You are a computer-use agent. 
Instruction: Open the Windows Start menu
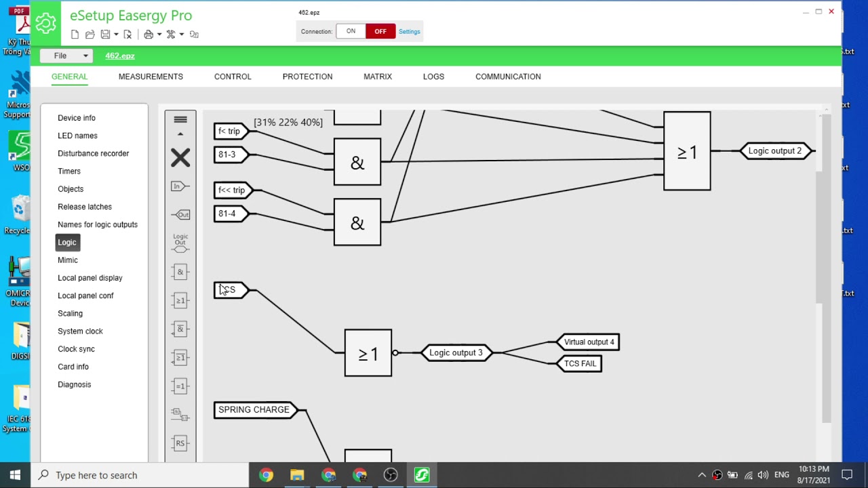click(x=15, y=475)
